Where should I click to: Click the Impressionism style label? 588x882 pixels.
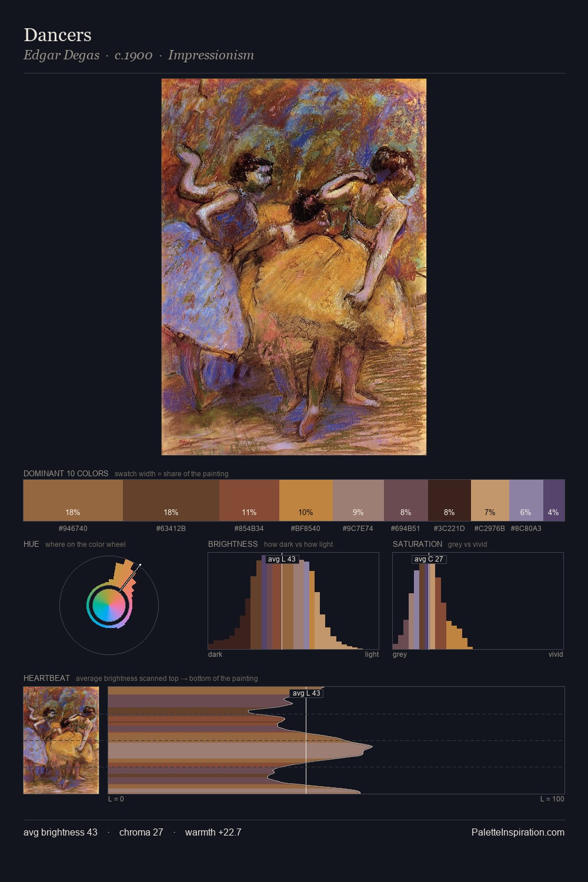(211, 55)
